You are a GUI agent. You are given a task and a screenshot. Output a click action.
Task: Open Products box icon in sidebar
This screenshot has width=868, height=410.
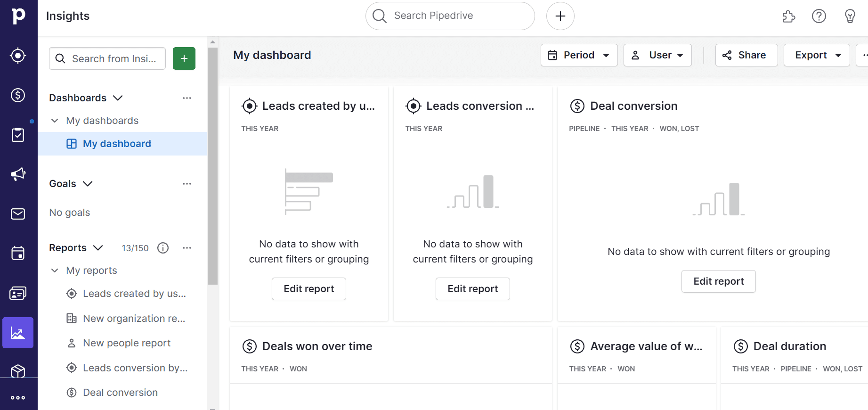(x=18, y=371)
